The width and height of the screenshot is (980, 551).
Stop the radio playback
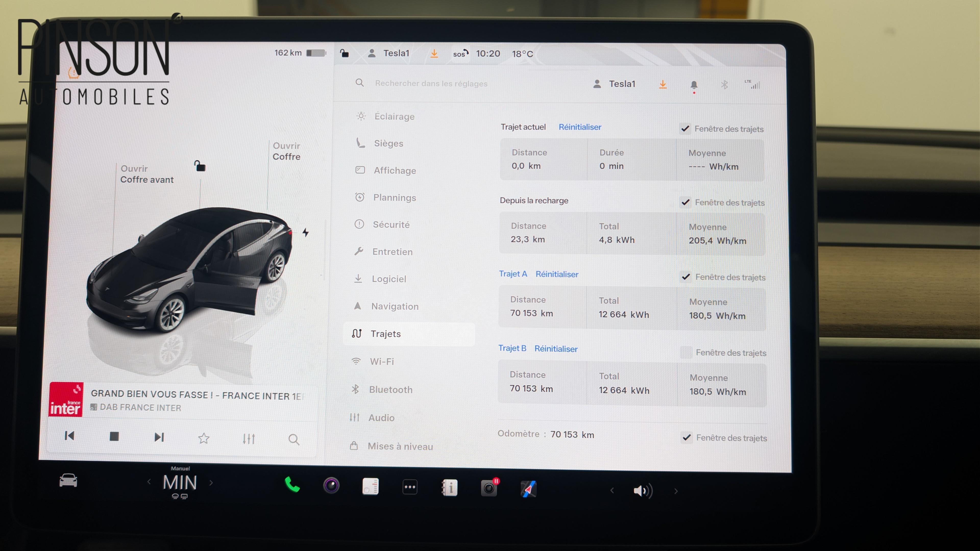pyautogui.click(x=114, y=436)
